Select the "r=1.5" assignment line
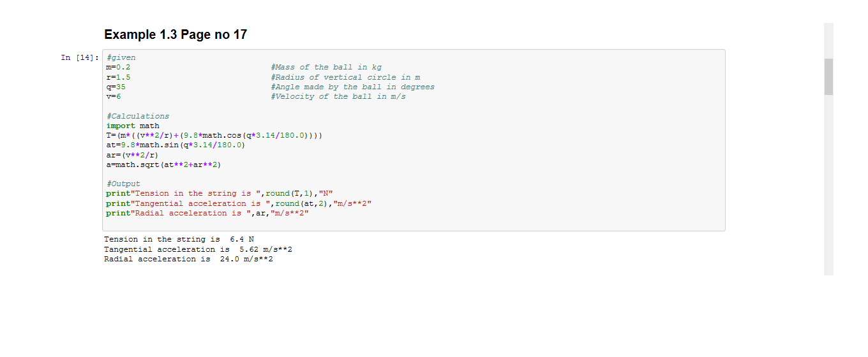Viewport: 868px width, 357px height. (x=119, y=77)
